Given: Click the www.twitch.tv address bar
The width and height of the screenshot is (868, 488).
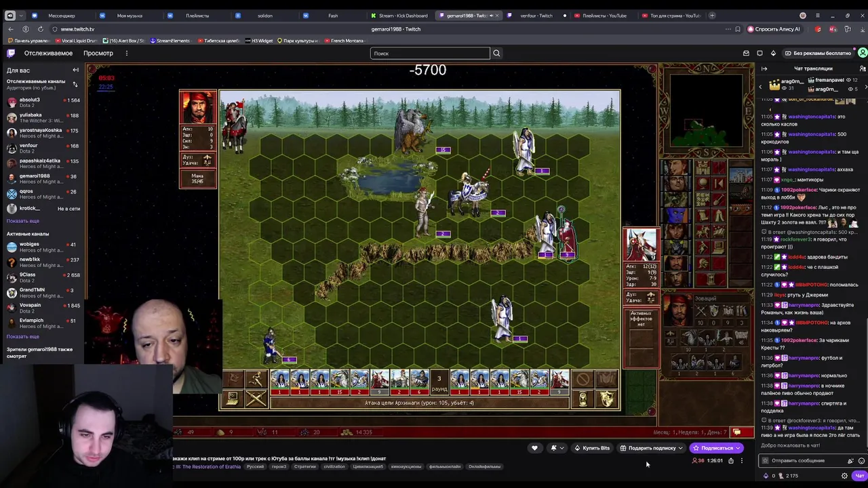Looking at the screenshot, I should click(77, 29).
